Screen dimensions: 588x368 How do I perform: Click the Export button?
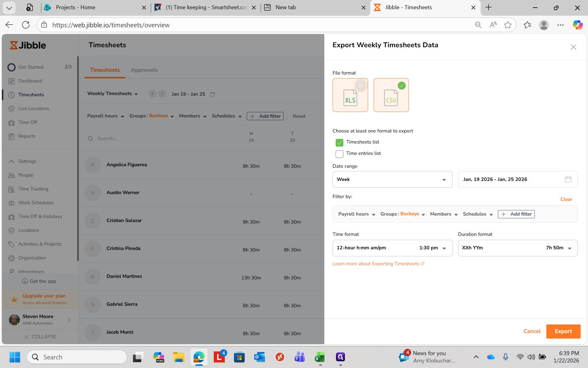[x=563, y=331]
